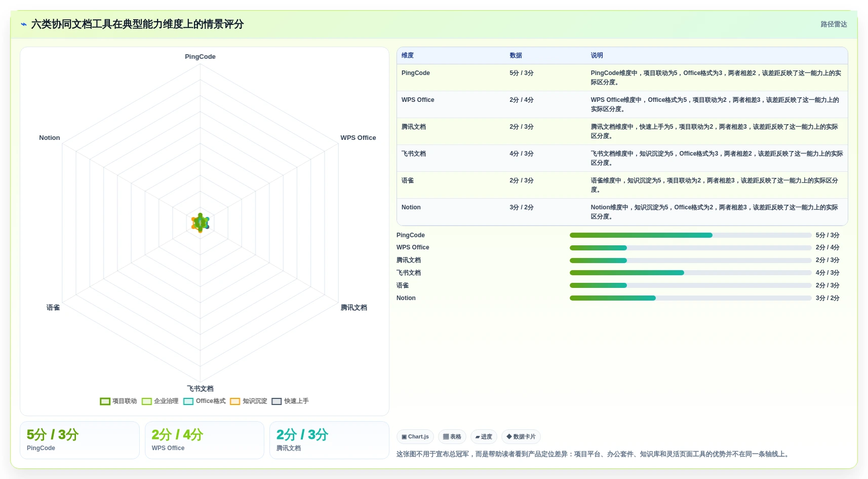868x479 pixels.
Task: Select the PingCode progress bar
Action: pyautogui.click(x=690, y=235)
